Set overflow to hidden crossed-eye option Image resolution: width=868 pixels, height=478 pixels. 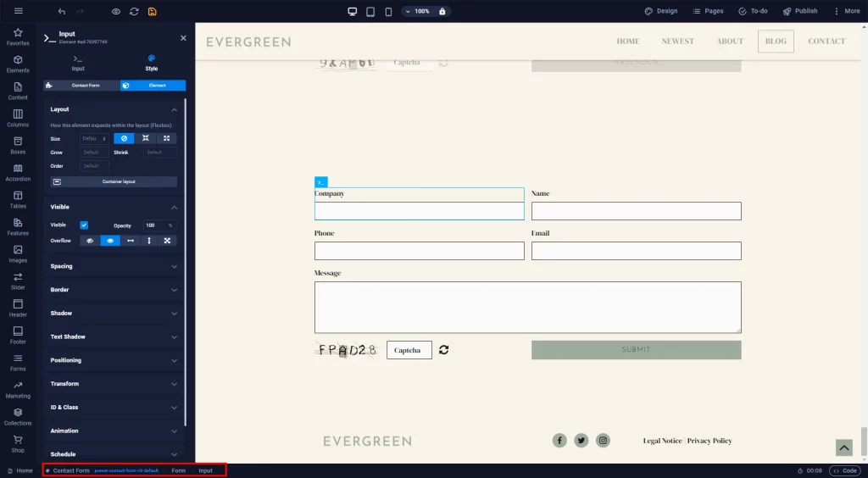pyautogui.click(x=90, y=241)
